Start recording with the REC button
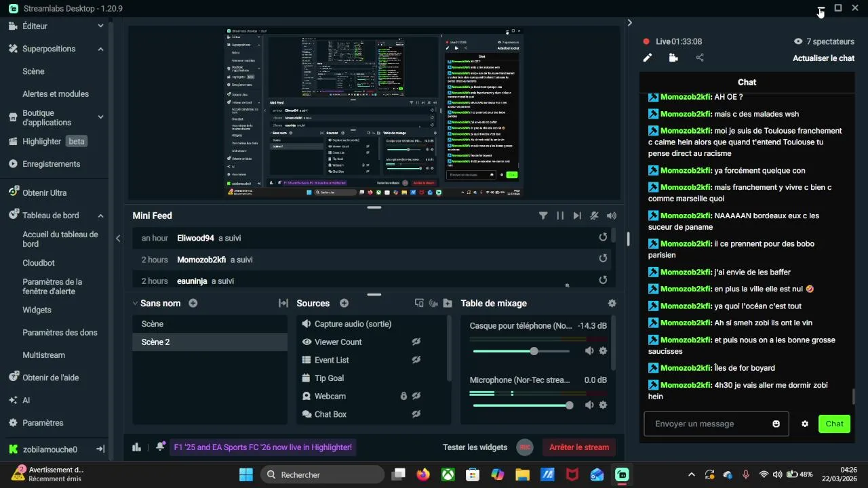 point(524,447)
